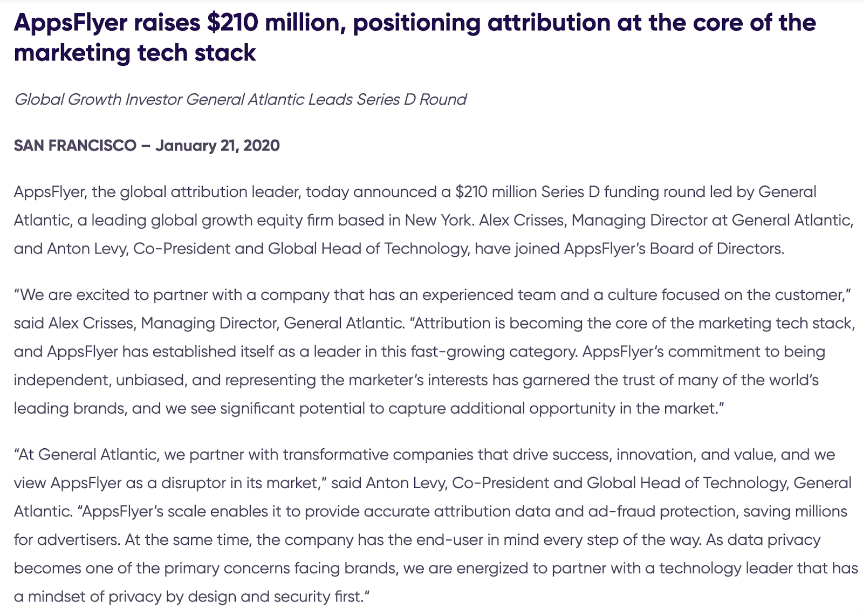Click the line starting "leading brands, and we see"
Image resolution: width=863 pixels, height=616 pixels.
[x=368, y=408]
